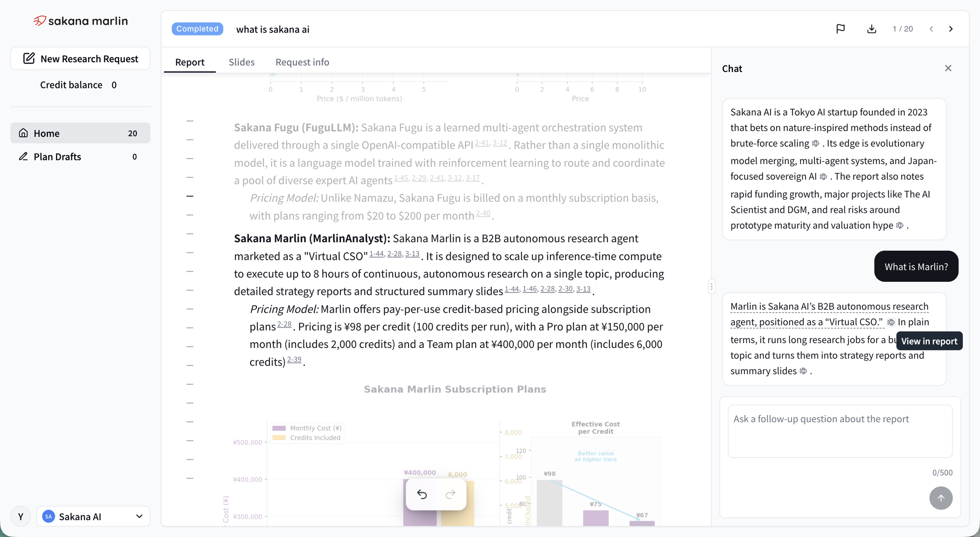Screen dimensions: 980x537
Task: Click the flag report icon
Action: click(840, 29)
